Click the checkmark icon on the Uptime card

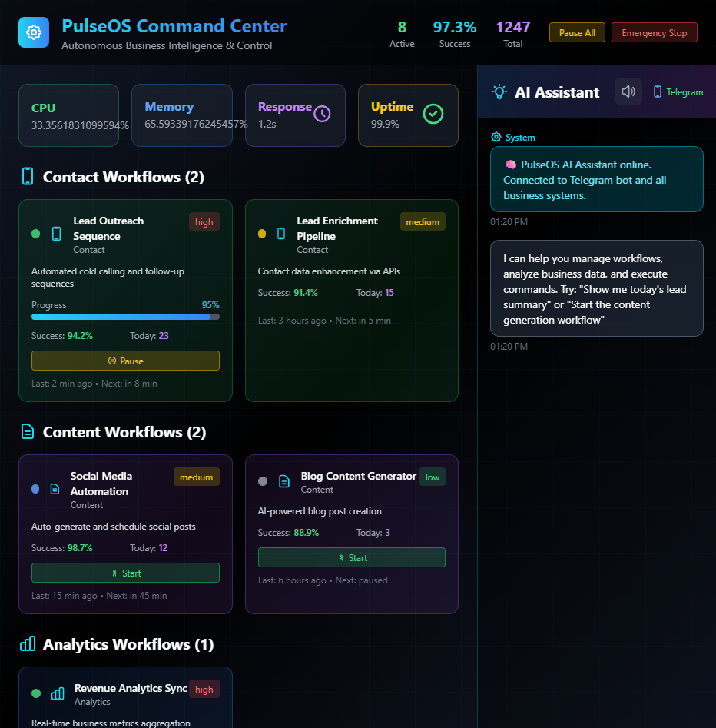click(x=433, y=114)
